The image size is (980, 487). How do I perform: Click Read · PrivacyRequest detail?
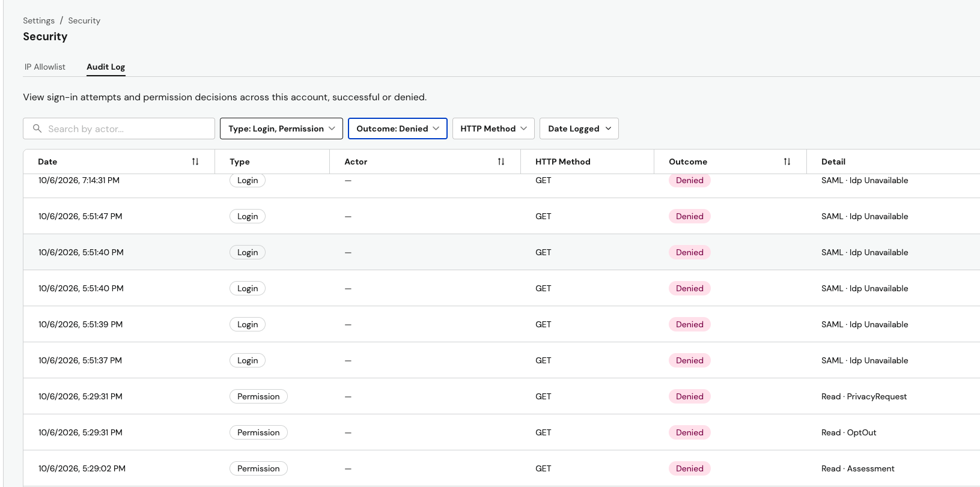[864, 396]
